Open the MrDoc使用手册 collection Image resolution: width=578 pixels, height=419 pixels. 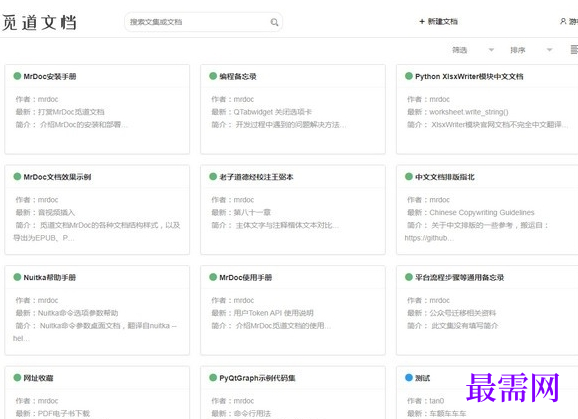(x=246, y=277)
